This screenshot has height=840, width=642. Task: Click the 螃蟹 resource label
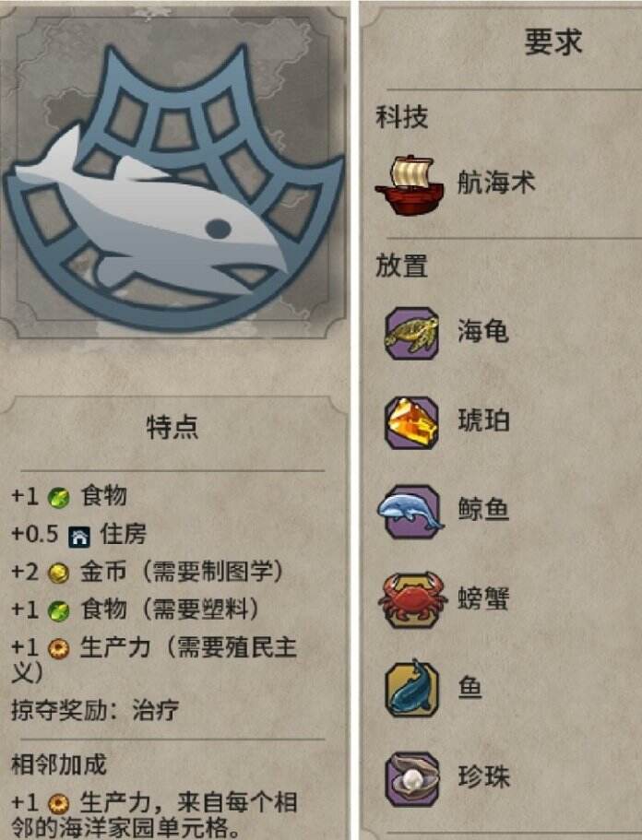482,597
